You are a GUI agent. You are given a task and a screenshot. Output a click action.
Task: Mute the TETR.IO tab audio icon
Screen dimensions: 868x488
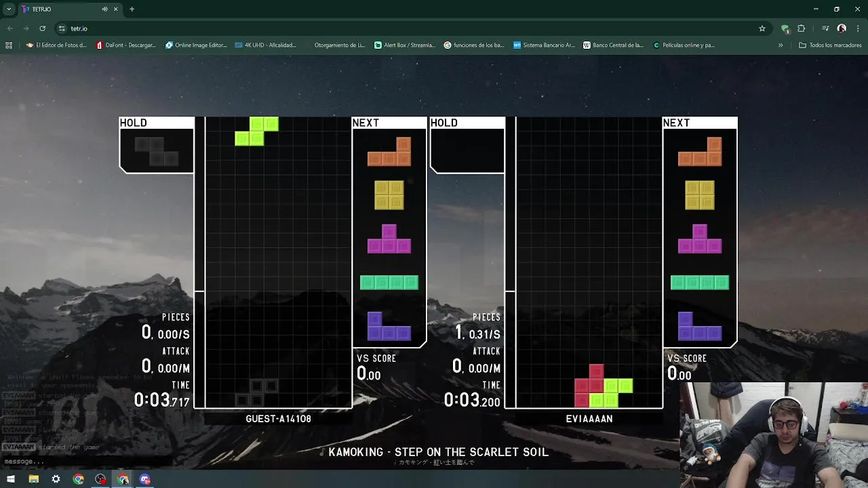[x=104, y=9]
